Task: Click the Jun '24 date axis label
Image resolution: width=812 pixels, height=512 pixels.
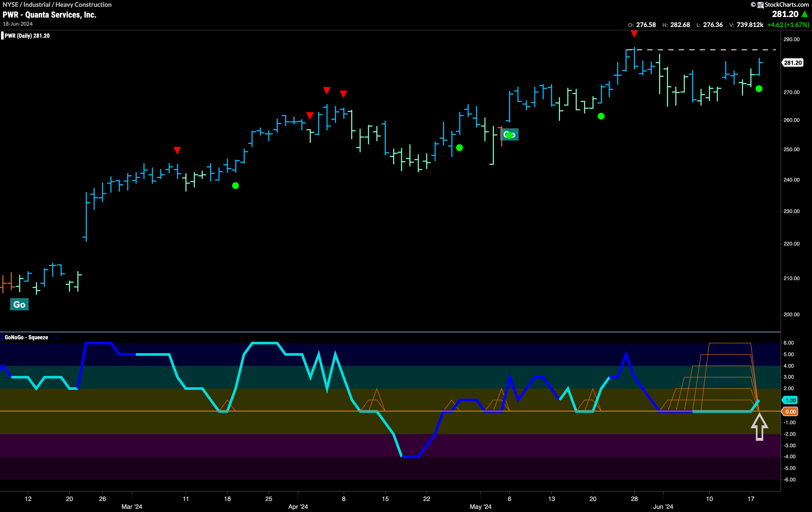Action: [x=663, y=506]
